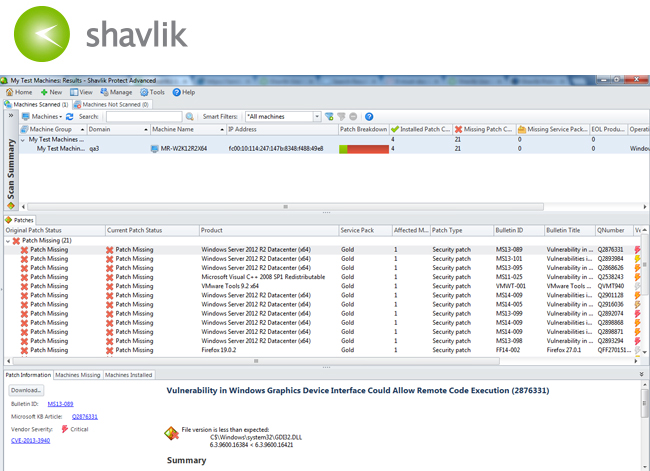Sort by Missing Patch Count column

(x=484, y=129)
